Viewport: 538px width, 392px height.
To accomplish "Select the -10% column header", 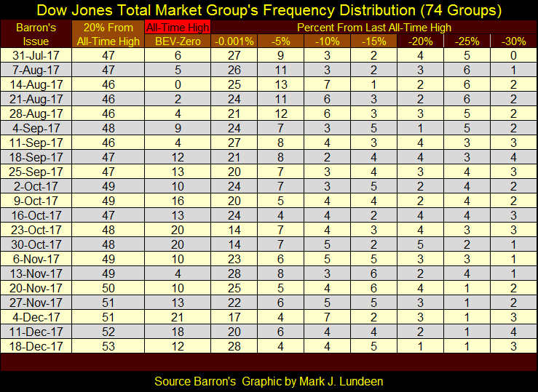I will (x=326, y=41).
